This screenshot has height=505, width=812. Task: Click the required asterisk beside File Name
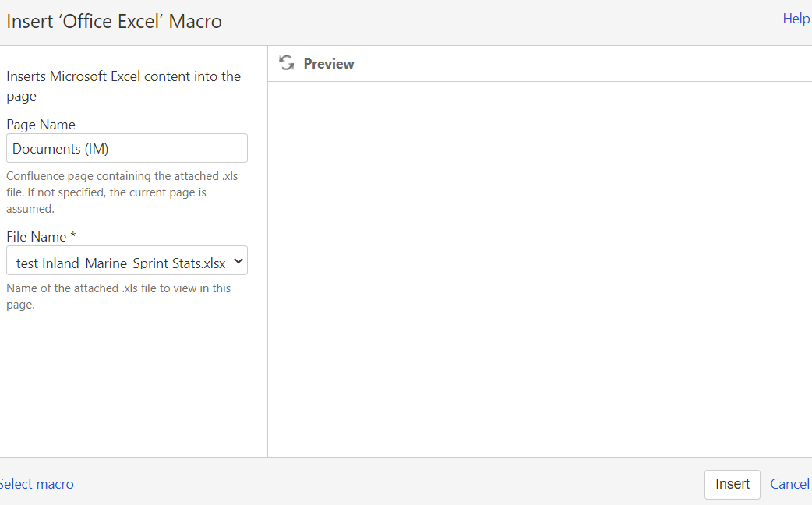pos(73,235)
